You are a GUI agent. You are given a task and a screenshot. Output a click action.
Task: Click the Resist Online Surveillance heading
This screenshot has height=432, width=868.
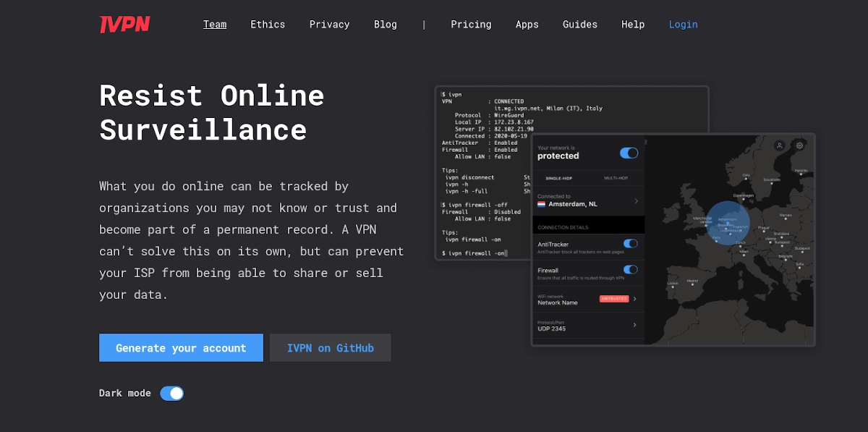point(212,113)
